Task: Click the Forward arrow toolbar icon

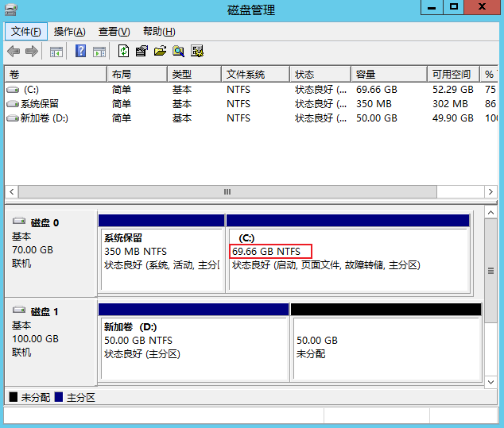Action: coord(32,52)
